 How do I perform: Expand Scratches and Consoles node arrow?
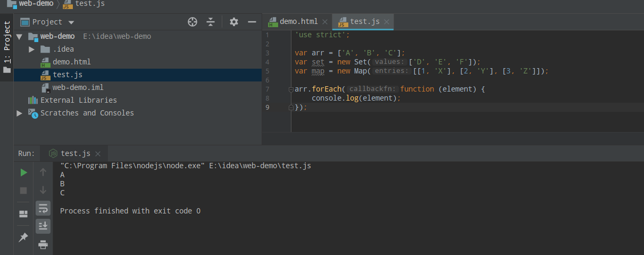[x=20, y=113]
